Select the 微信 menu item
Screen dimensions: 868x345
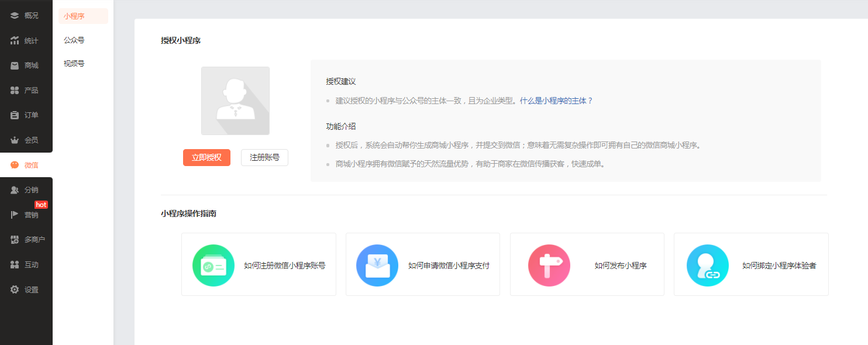coord(26,165)
